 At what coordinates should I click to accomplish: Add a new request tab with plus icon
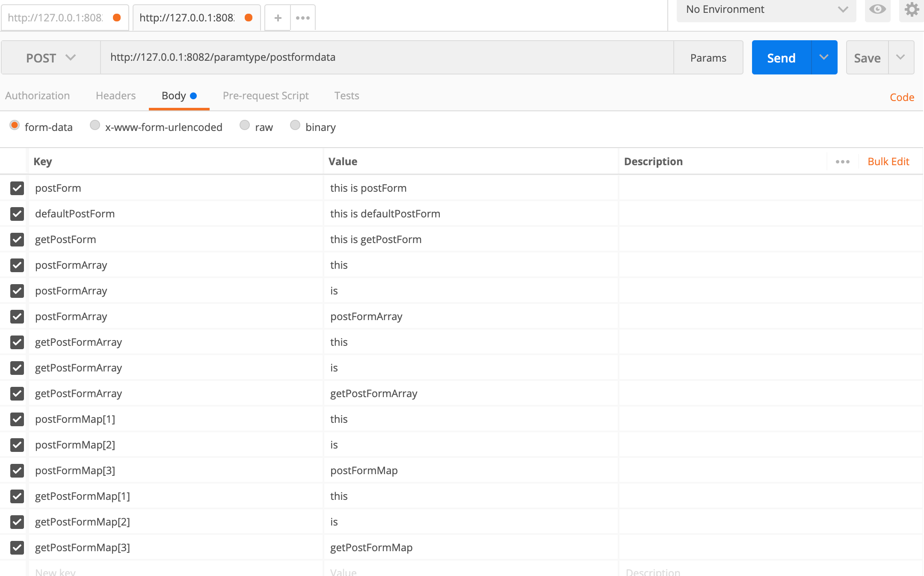278,18
